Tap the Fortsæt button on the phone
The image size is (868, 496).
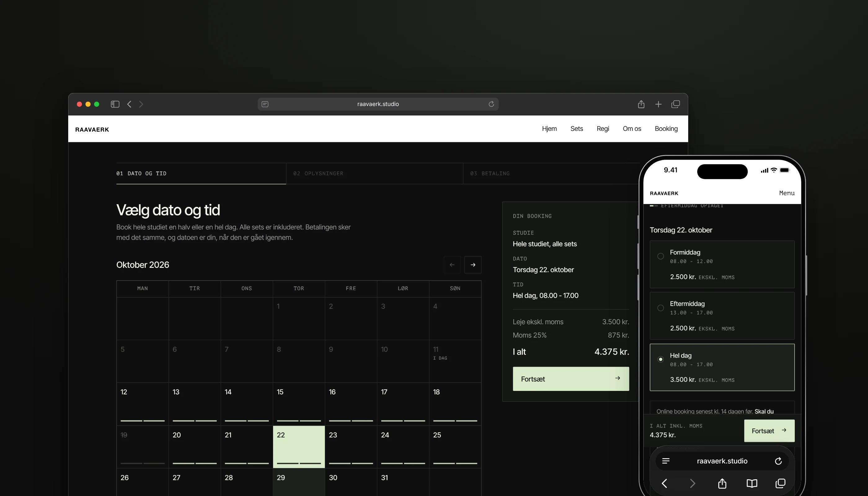[x=769, y=431]
